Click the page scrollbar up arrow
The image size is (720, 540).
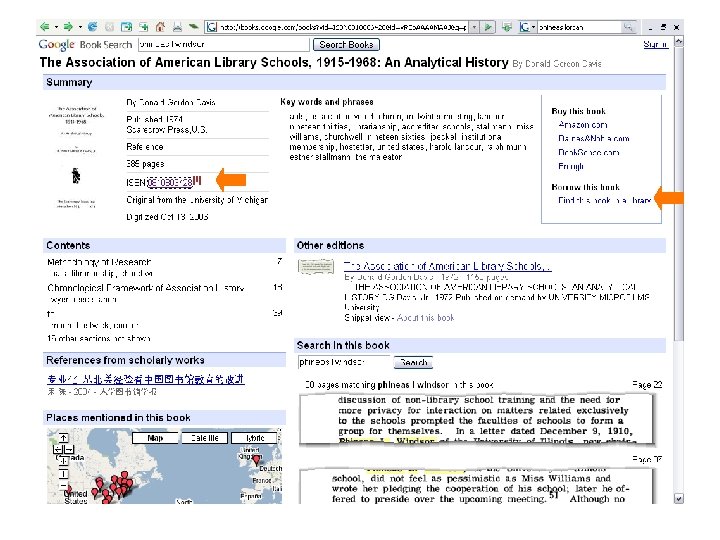pyautogui.click(x=679, y=42)
